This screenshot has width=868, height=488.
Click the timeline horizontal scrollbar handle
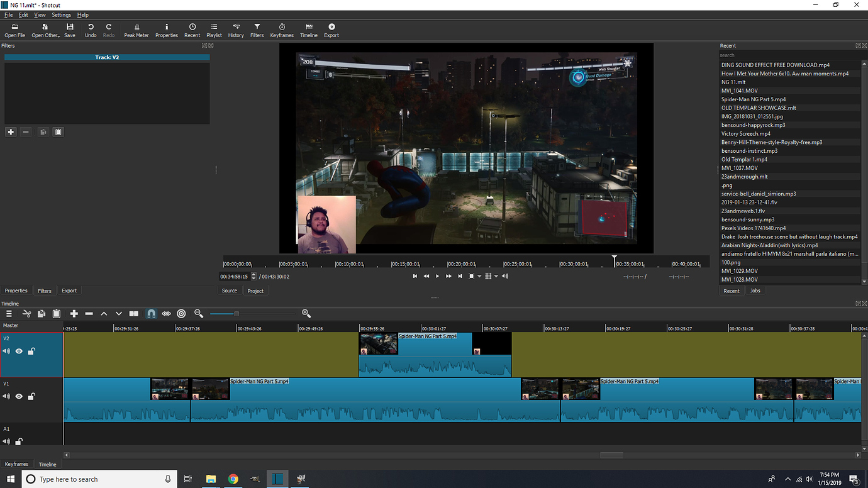tap(611, 455)
